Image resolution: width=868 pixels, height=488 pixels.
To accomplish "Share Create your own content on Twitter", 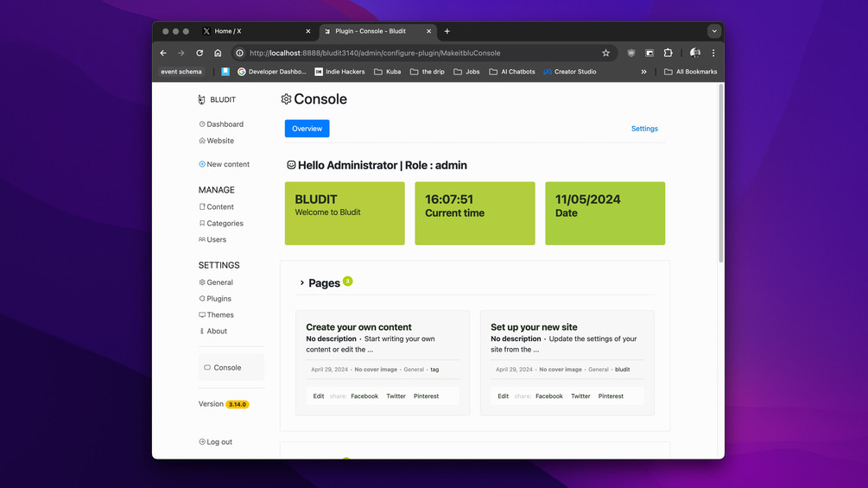I will pyautogui.click(x=396, y=396).
